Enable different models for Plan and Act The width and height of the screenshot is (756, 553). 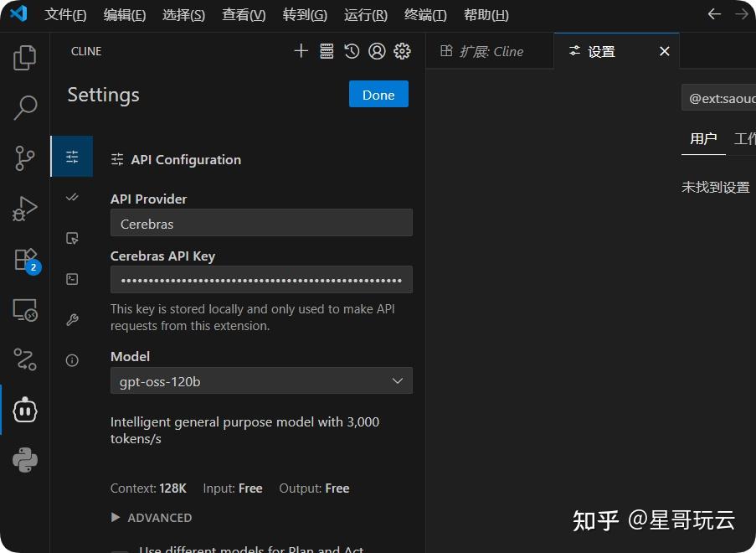(x=120, y=550)
